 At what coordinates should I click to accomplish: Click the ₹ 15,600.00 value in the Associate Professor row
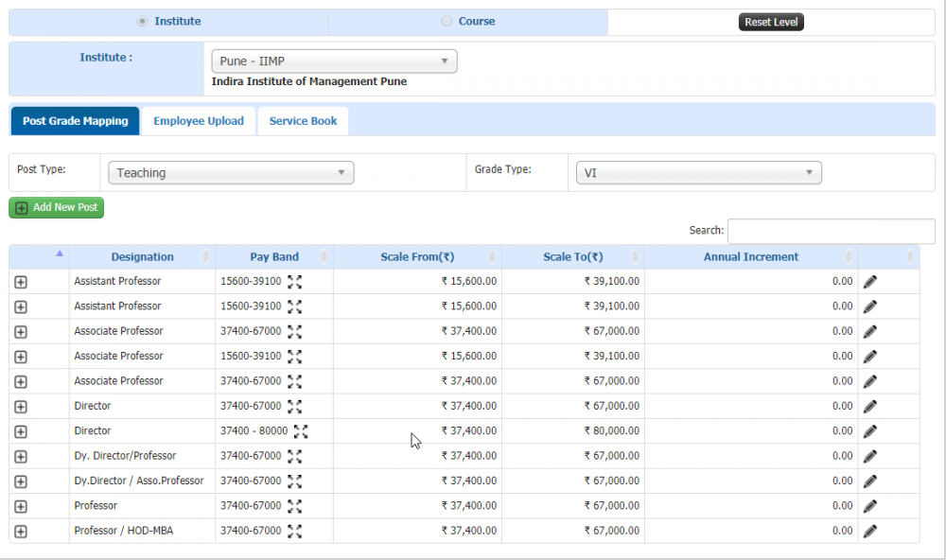coord(469,356)
